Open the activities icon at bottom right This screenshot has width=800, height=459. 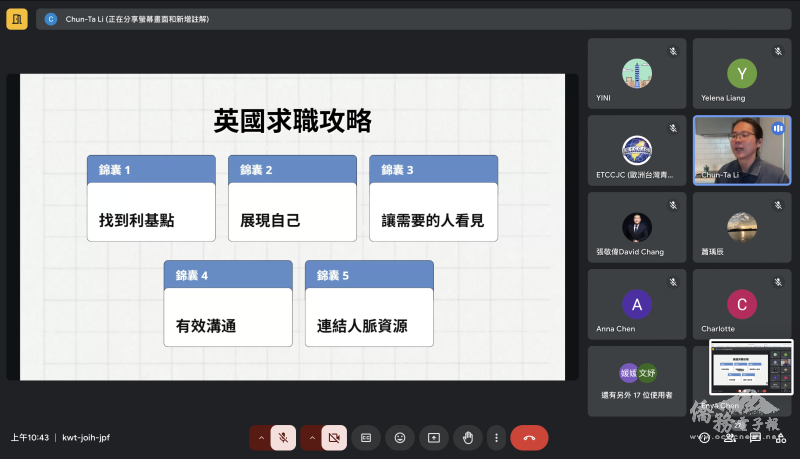coord(781,438)
